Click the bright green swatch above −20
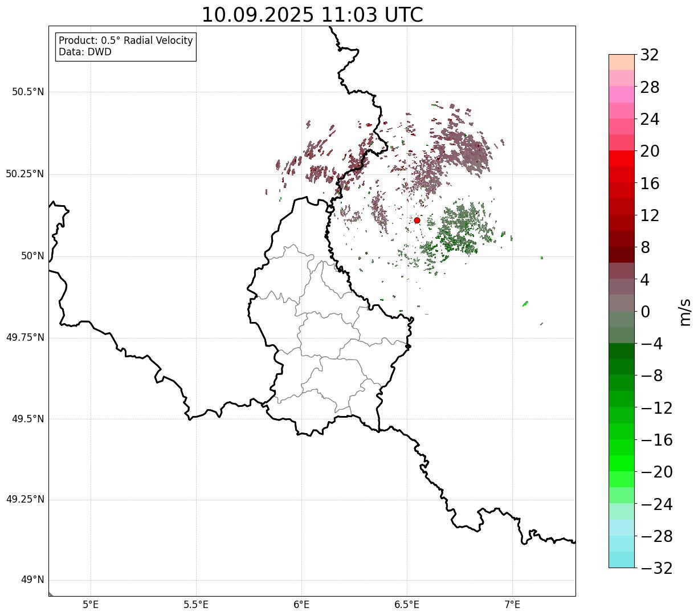Image resolution: width=698 pixels, height=616 pixels. tap(621, 463)
